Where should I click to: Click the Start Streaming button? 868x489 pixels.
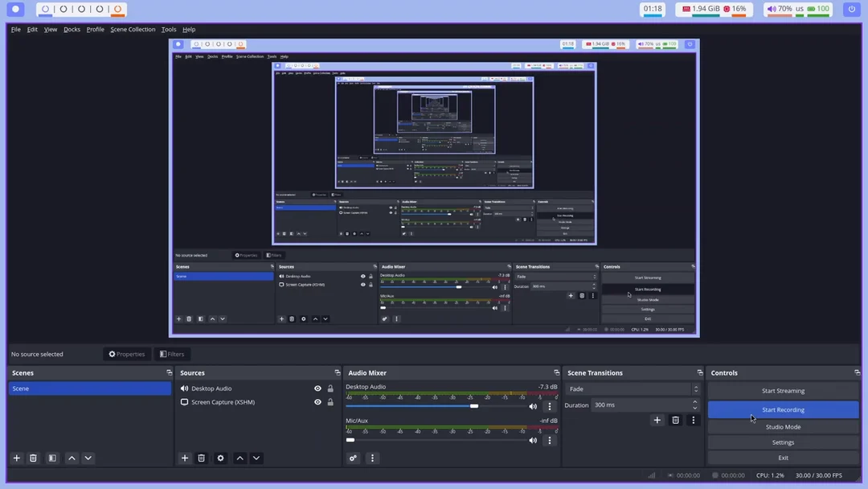tap(783, 391)
